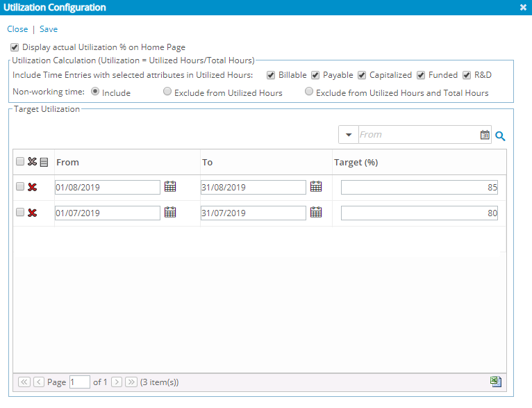532x408 pixels.
Task: Tick the select-all checkbox in grid header
Action: [20, 161]
